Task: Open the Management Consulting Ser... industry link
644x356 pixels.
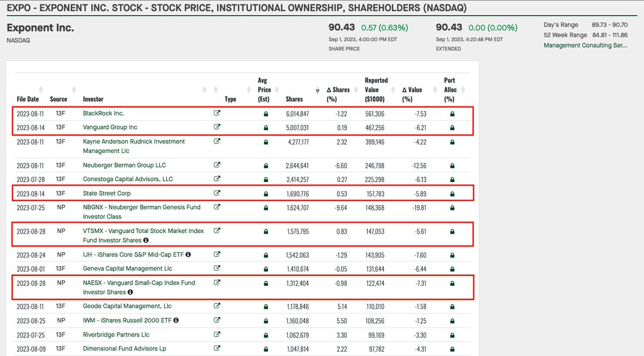Action: pos(586,46)
